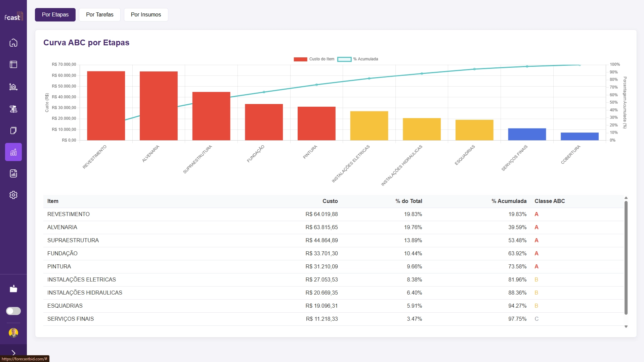Click the folder download icon in sidebar

click(x=13, y=289)
